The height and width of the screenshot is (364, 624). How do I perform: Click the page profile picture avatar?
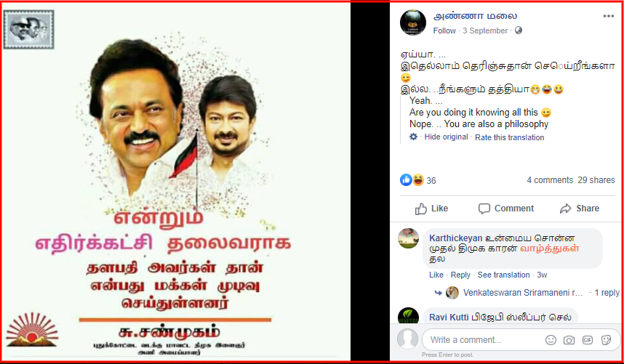click(x=412, y=23)
